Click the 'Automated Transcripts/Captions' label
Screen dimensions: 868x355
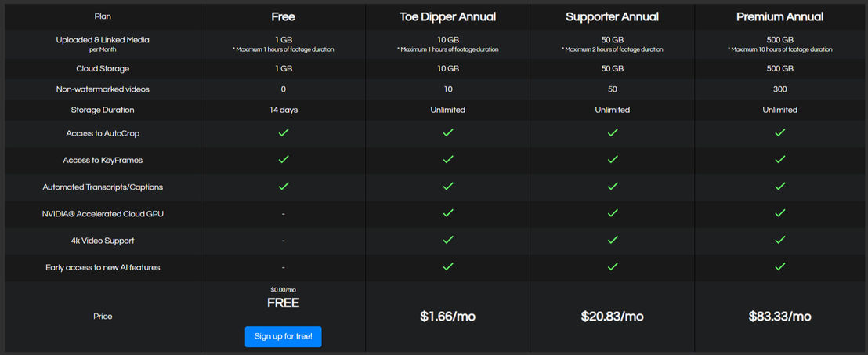103,187
